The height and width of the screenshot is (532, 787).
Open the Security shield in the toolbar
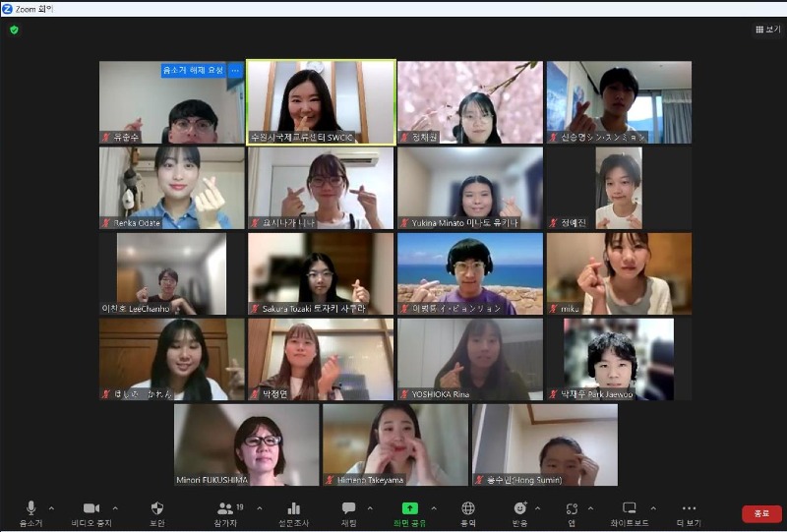[x=157, y=507]
